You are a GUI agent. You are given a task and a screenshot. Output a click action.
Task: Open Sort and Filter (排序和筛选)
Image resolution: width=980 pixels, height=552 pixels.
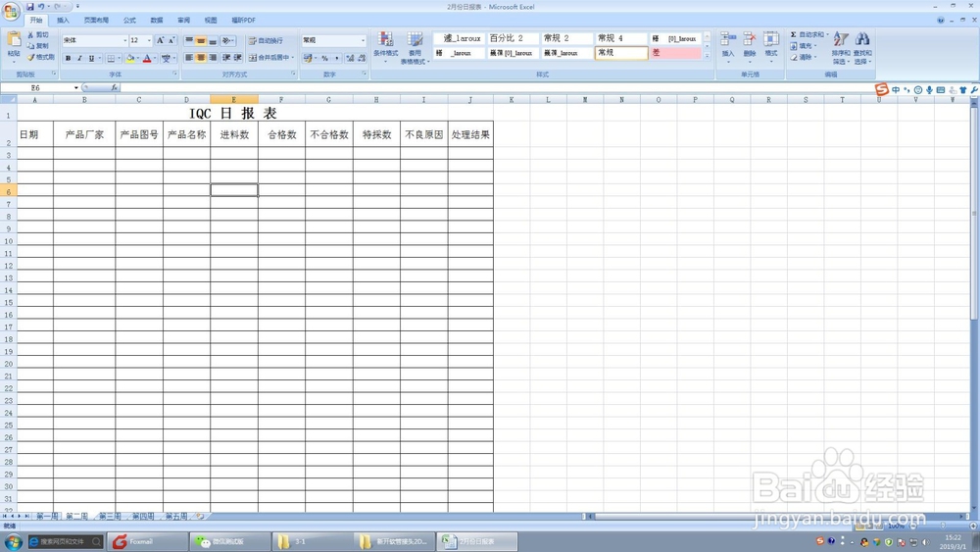tap(841, 47)
